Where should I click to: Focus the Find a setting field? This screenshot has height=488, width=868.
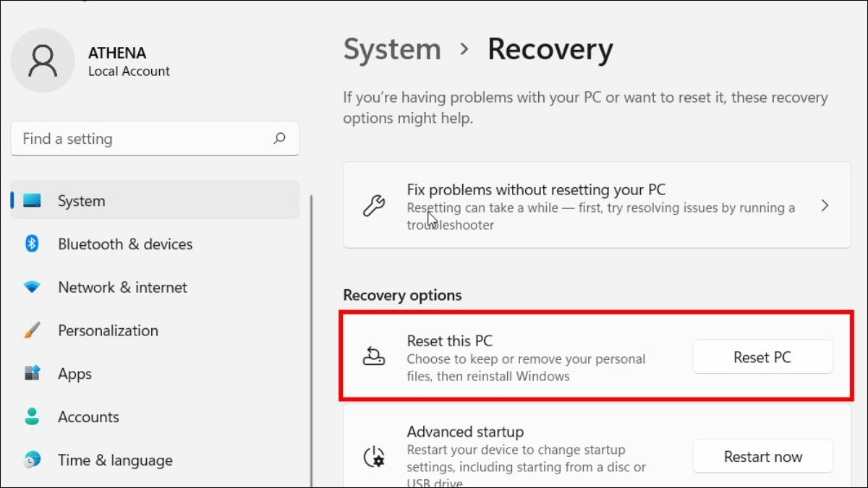coord(155,138)
